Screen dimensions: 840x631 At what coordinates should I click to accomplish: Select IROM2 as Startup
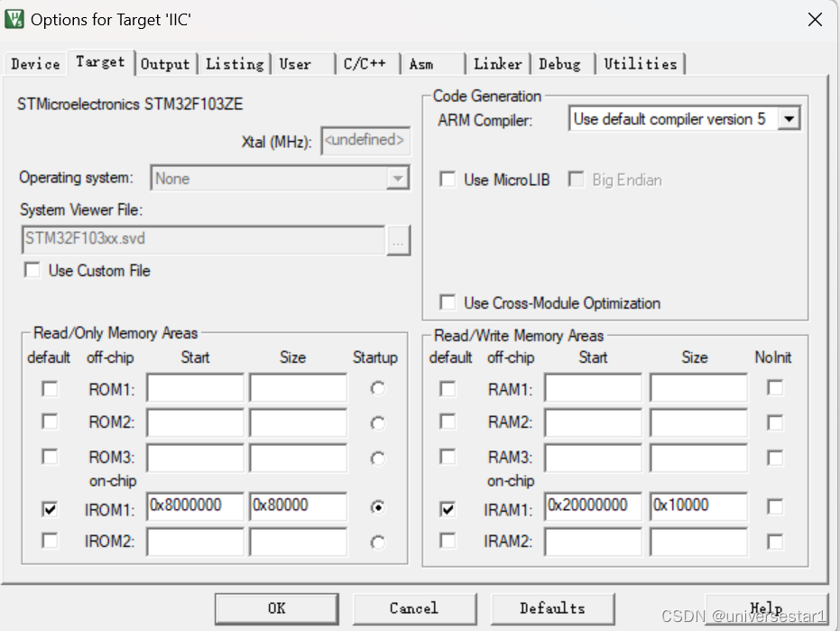pyautogui.click(x=378, y=543)
